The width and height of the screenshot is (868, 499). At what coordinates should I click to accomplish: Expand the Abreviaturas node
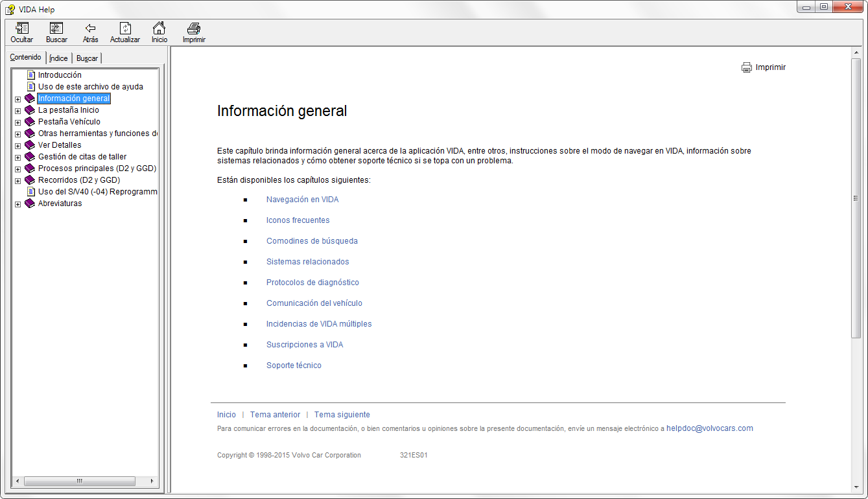(18, 204)
